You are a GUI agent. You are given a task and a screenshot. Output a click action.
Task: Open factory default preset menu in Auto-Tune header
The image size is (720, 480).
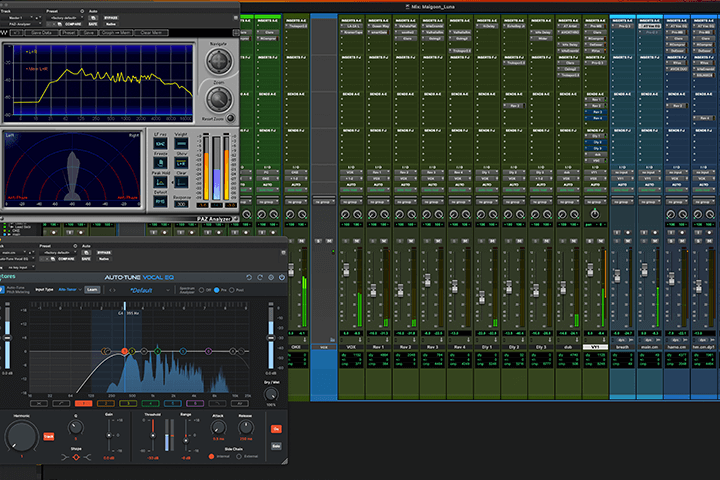click(x=59, y=253)
